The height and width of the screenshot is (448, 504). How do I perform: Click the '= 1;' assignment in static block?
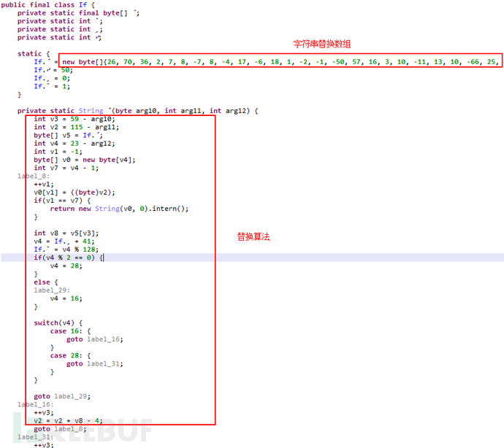[61, 86]
